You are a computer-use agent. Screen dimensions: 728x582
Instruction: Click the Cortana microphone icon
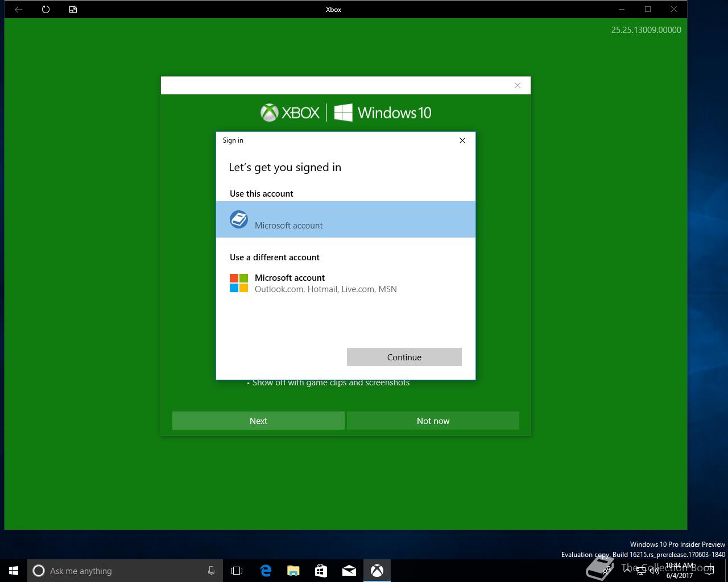pyautogui.click(x=211, y=571)
